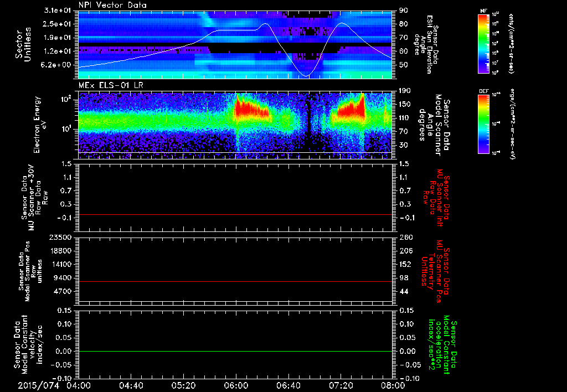The image size is (567, 392).
Task: Click the red line in MU Scanner +30V panel
Action: point(235,215)
